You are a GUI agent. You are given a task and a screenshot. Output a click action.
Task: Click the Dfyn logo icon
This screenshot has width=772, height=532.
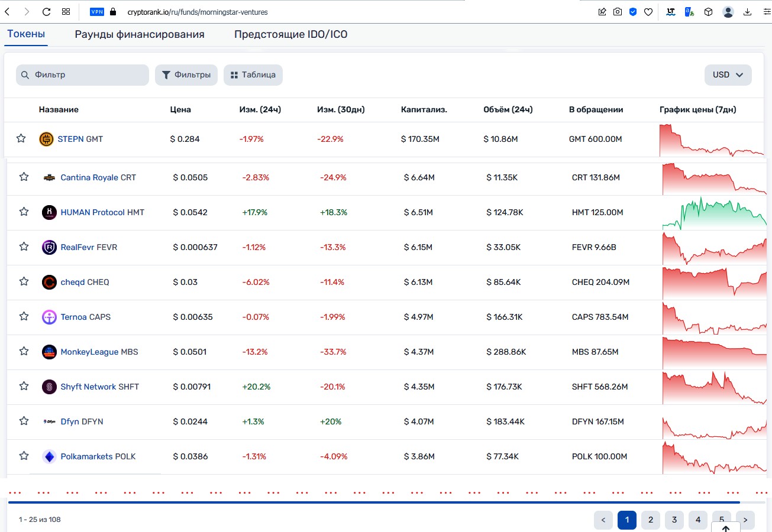tap(49, 421)
